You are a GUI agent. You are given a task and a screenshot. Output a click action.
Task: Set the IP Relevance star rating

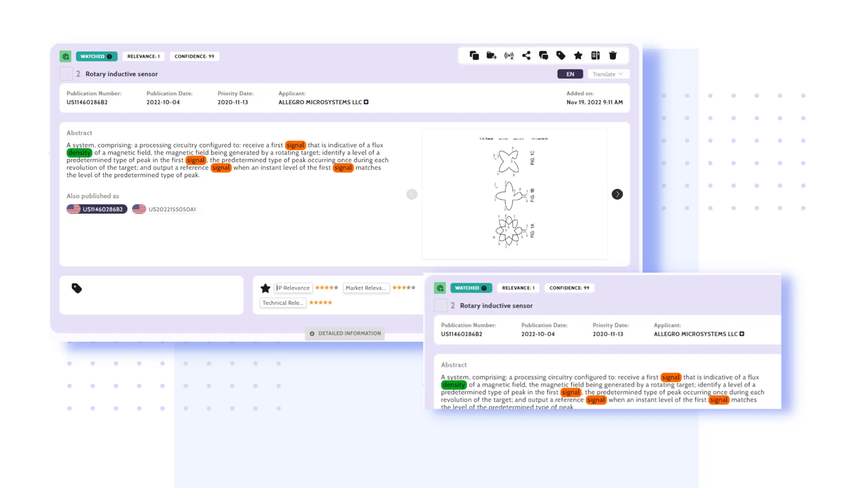click(x=326, y=288)
